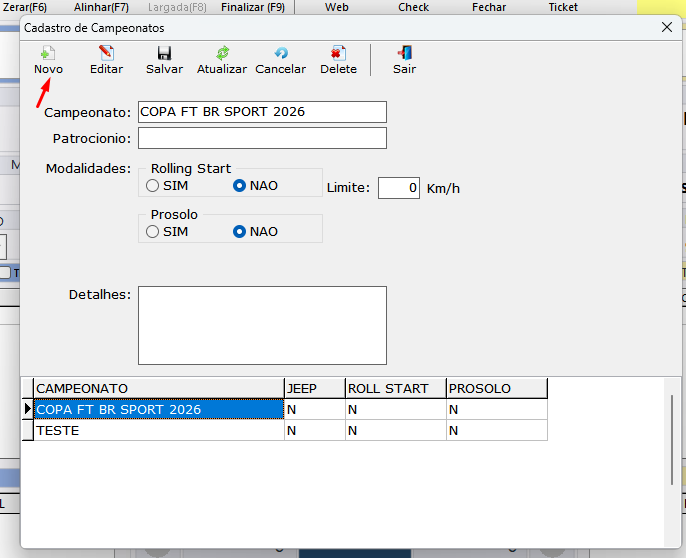Viewport: 686px width, 558px height.
Task: Undo with the Cancelar icon
Action: coord(281,53)
